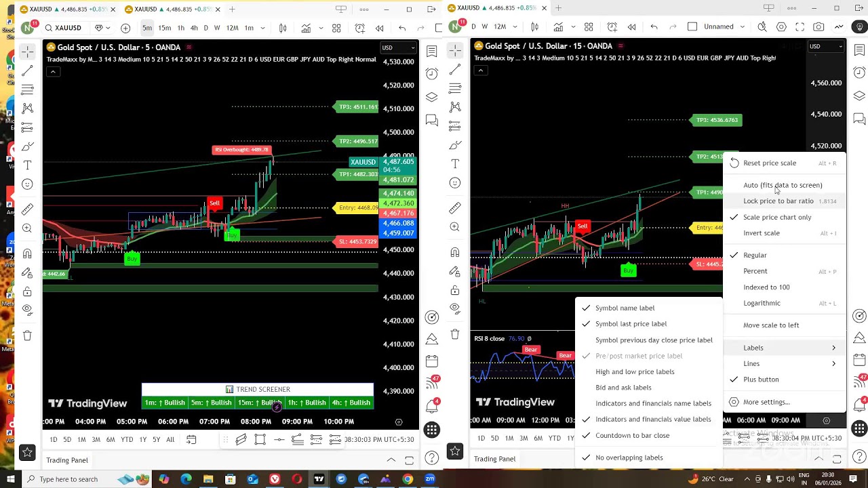Open emoji icons tool in left window
The image size is (868, 488).
pyautogui.click(x=27, y=184)
